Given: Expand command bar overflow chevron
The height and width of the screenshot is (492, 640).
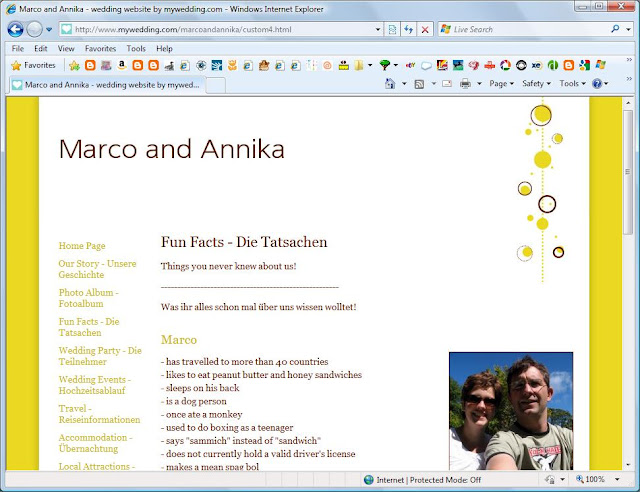Looking at the screenshot, I should pos(629,79).
